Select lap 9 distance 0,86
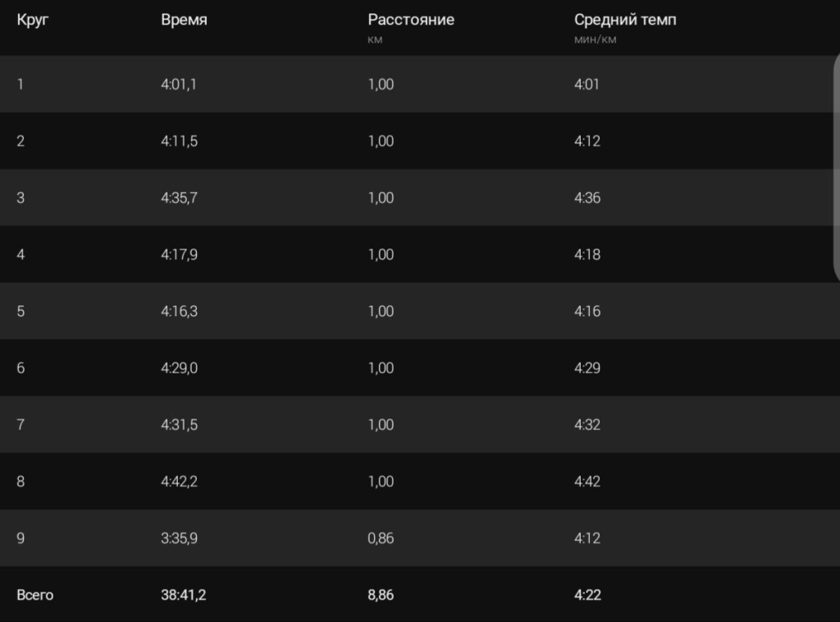The image size is (840, 622). coord(381,538)
